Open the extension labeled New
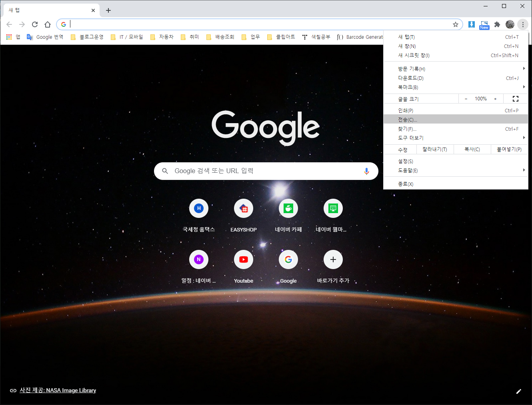 [x=484, y=25]
